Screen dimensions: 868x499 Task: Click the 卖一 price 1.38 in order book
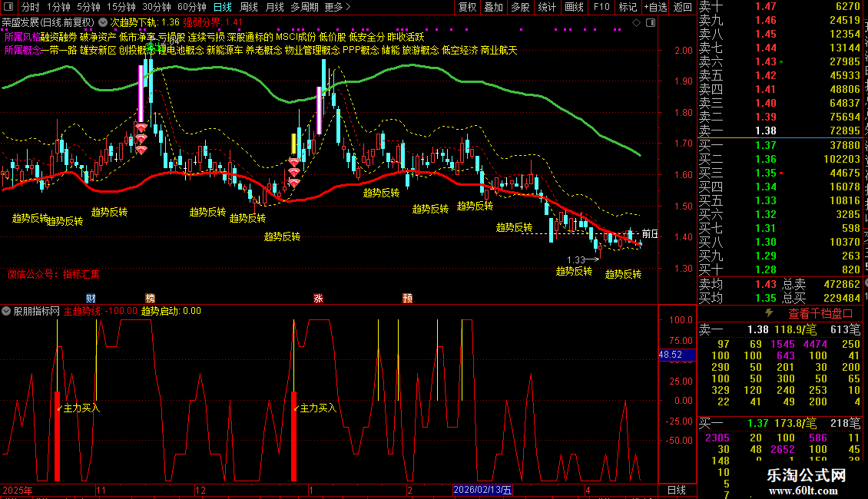[766, 131]
